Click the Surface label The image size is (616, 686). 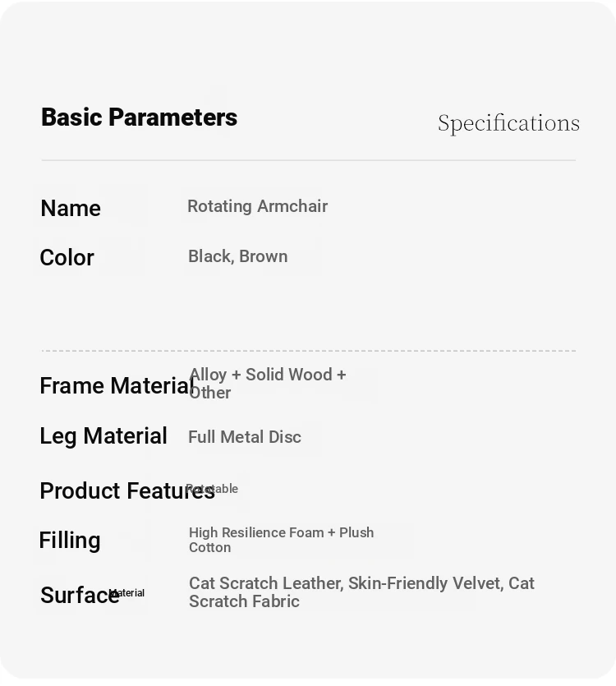click(x=79, y=595)
